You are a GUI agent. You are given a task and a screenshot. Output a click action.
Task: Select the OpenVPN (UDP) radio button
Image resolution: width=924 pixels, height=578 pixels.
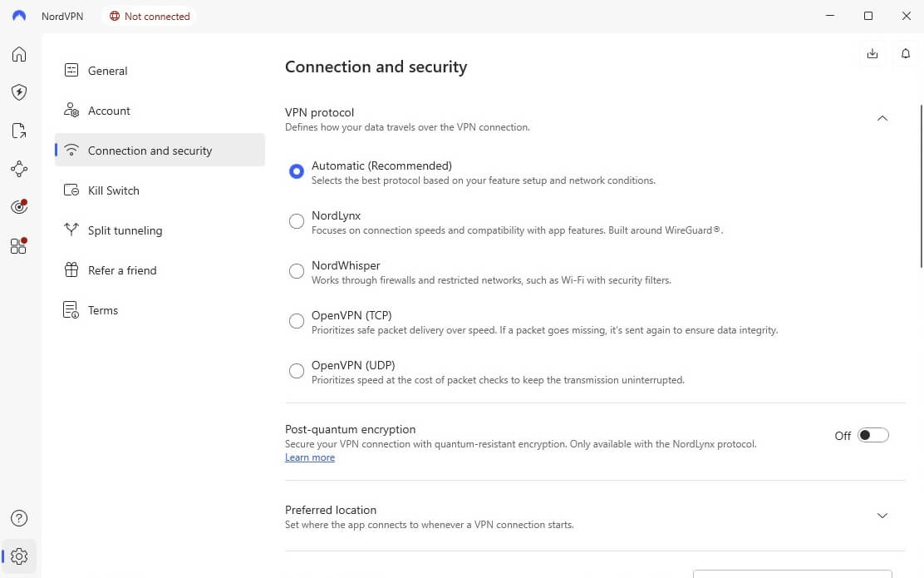tap(297, 371)
